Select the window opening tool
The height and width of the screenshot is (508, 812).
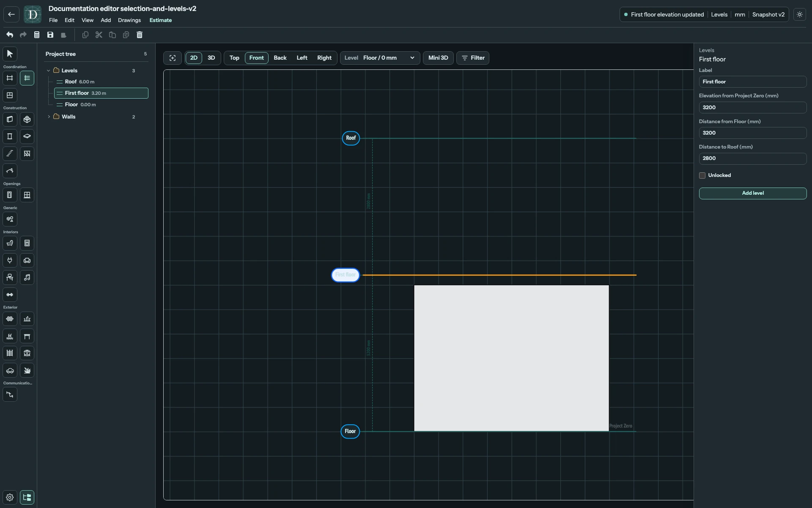coord(27,195)
